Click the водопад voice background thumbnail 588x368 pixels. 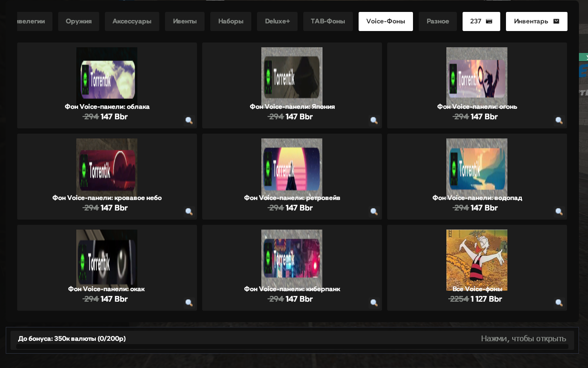tap(477, 169)
